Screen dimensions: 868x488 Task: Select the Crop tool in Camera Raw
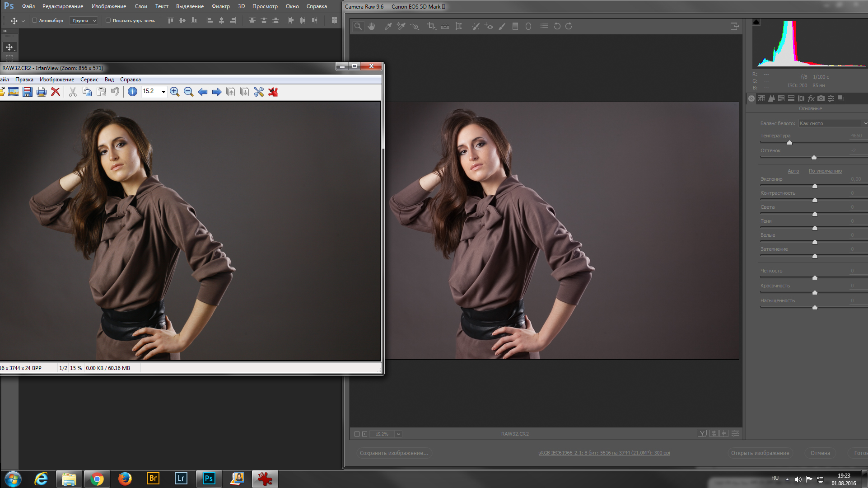tap(431, 26)
